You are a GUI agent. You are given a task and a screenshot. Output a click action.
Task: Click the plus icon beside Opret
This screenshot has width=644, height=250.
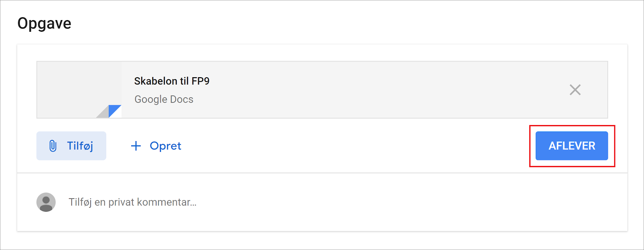point(136,146)
